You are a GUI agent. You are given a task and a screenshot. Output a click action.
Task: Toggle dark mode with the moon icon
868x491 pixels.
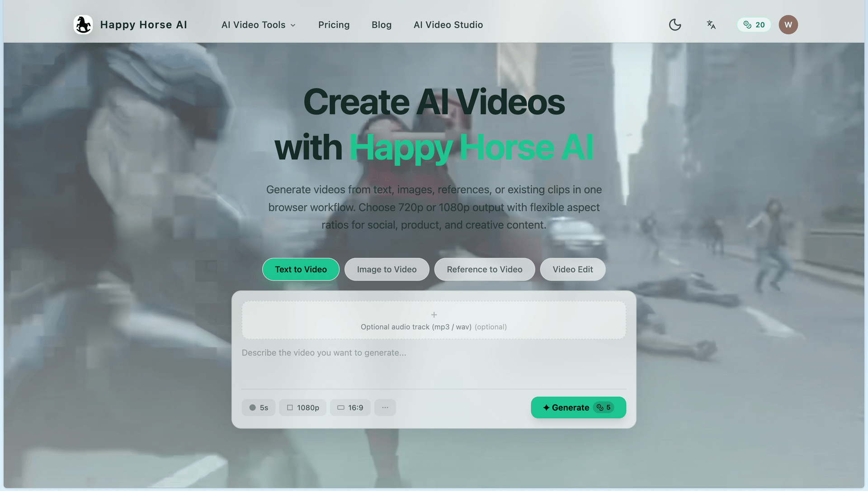[675, 24]
